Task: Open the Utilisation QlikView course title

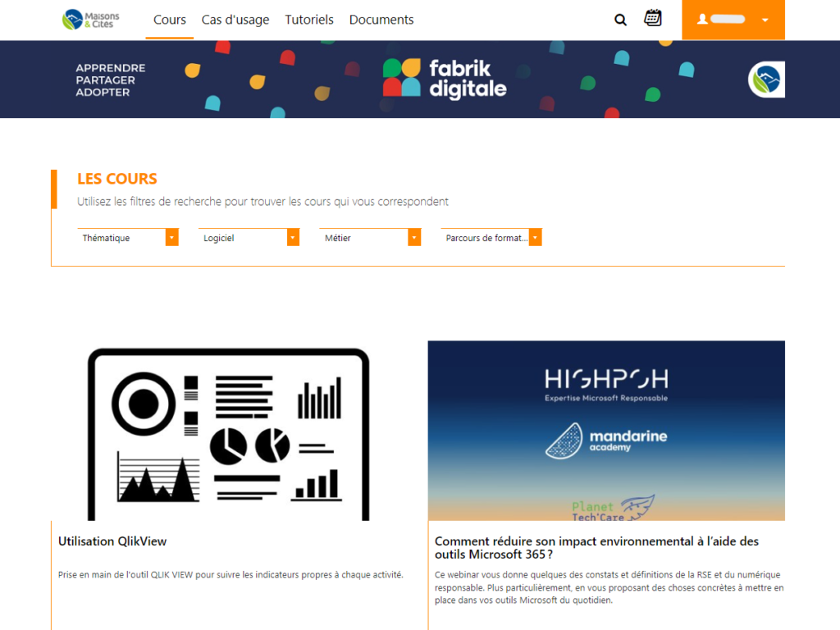Action: (112, 541)
